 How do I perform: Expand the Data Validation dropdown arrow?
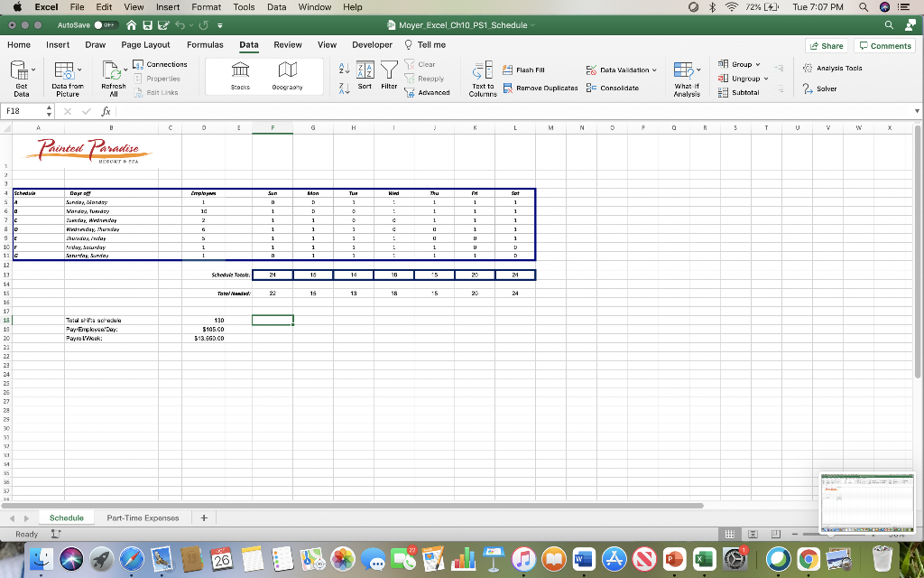click(x=654, y=70)
